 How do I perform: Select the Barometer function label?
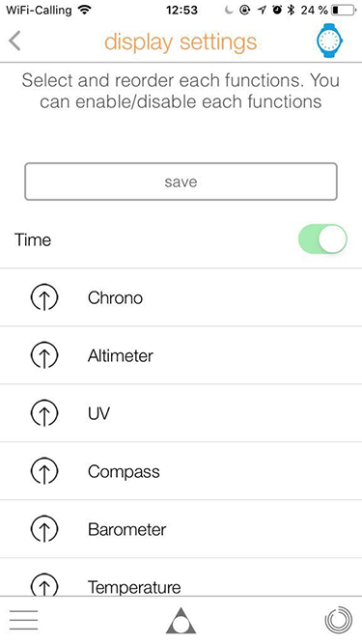pos(126,529)
